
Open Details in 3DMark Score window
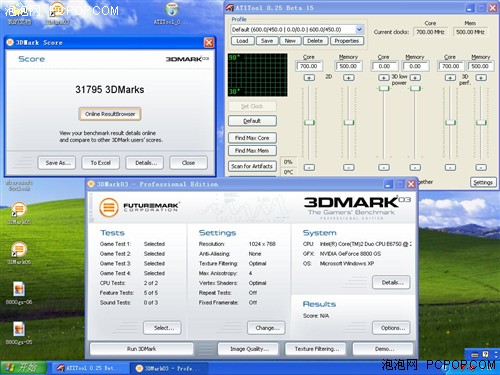coord(145,163)
